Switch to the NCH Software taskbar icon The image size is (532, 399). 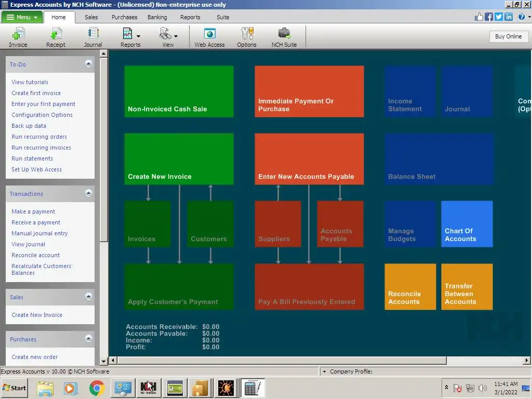tap(148, 388)
